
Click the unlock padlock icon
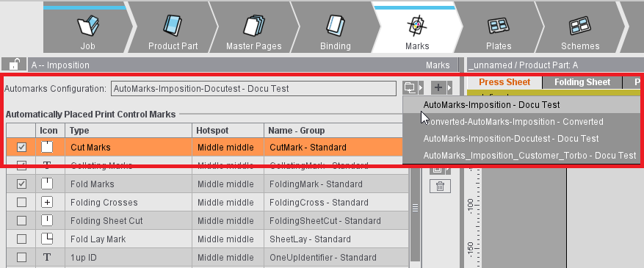14,65
